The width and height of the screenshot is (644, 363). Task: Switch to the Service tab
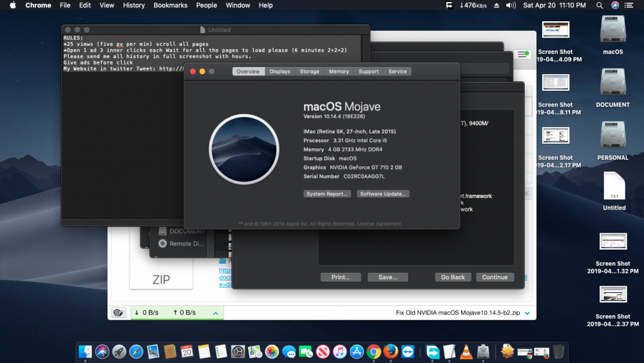tap(397, 72)
